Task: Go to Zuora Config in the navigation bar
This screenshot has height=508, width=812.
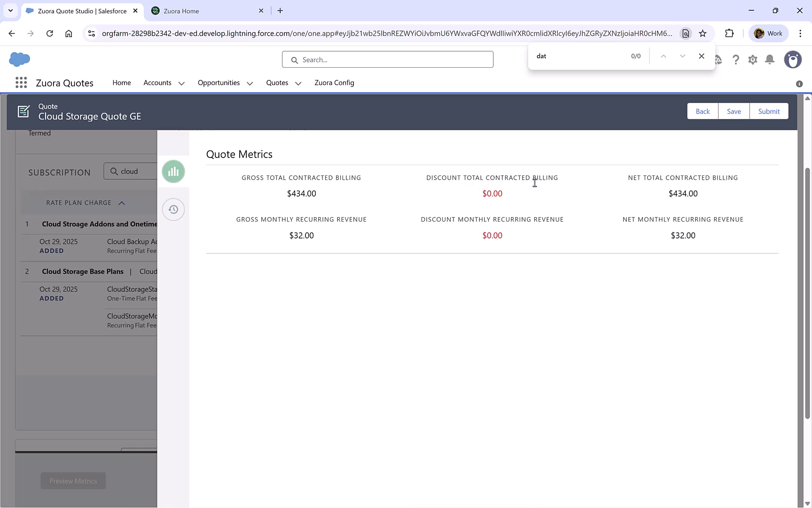Action: (334, 83)
